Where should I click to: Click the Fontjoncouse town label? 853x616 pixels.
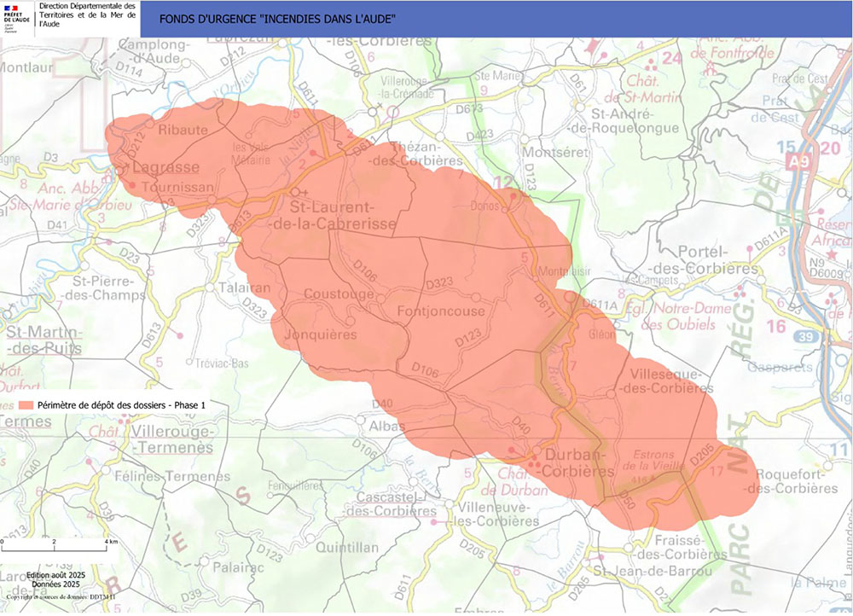(441, 311)
